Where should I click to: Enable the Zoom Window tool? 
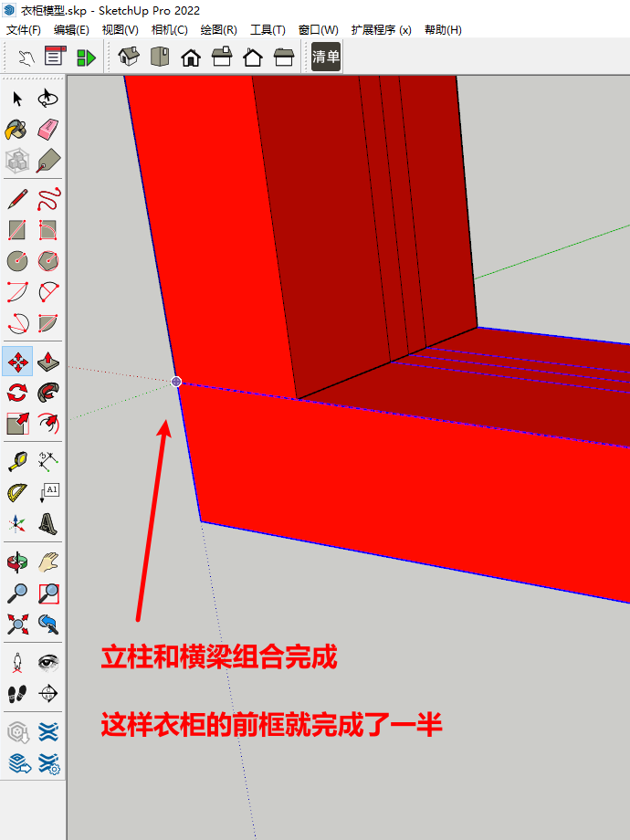(x=48, y=593)
